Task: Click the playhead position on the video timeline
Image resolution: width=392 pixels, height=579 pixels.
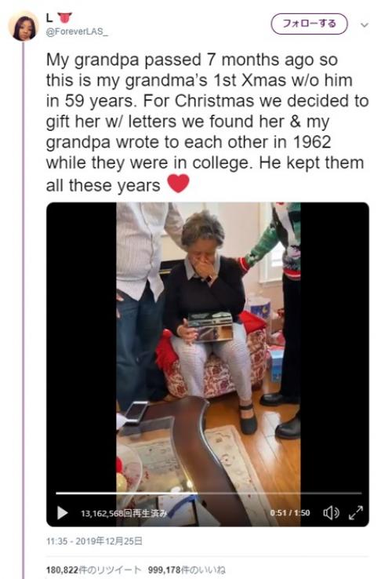Action: (x=197, y=493)
